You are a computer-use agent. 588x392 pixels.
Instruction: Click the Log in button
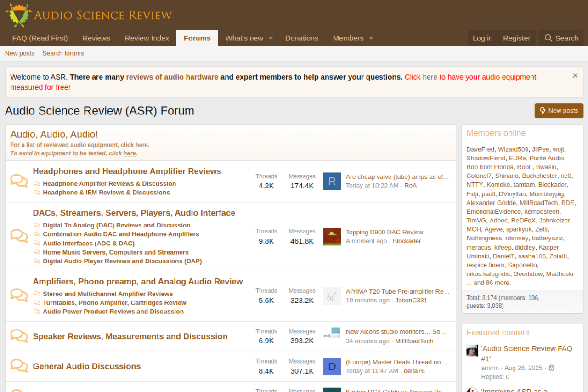[482, 38]
